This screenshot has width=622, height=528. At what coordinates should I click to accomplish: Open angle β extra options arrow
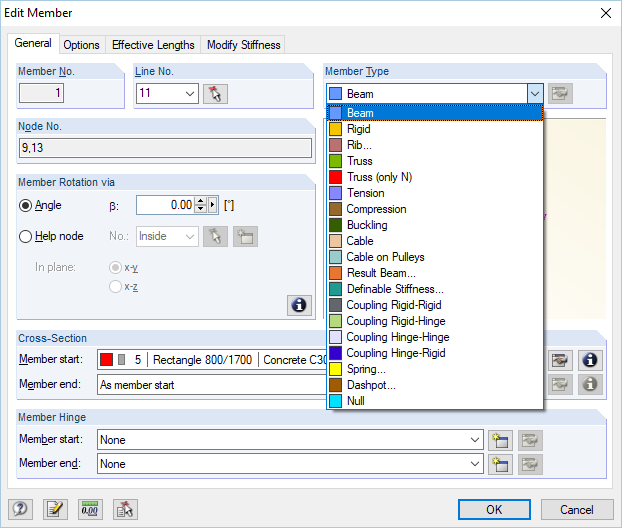pyautogui.click(x=213, y=205)
